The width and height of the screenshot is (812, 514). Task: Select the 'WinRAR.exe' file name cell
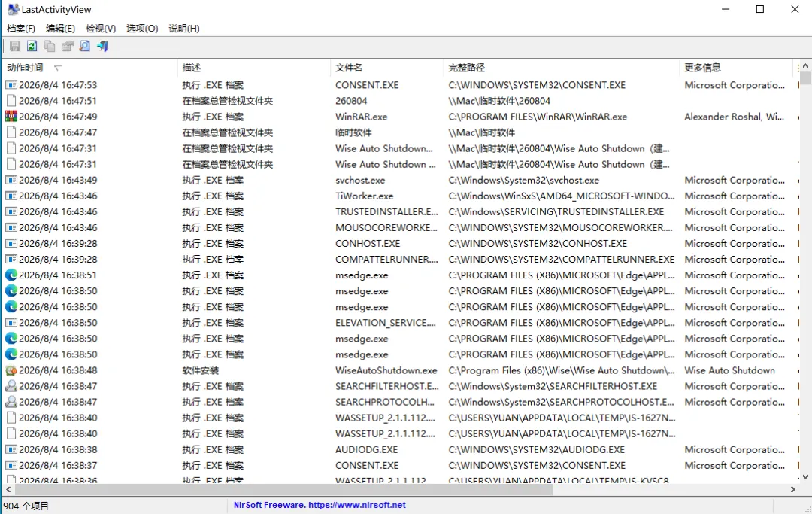pos(362,117)
